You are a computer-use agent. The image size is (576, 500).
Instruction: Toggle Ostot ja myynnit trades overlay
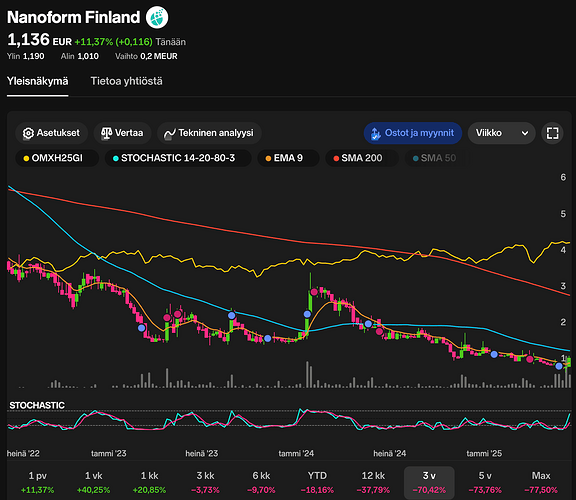click(413, 133)
